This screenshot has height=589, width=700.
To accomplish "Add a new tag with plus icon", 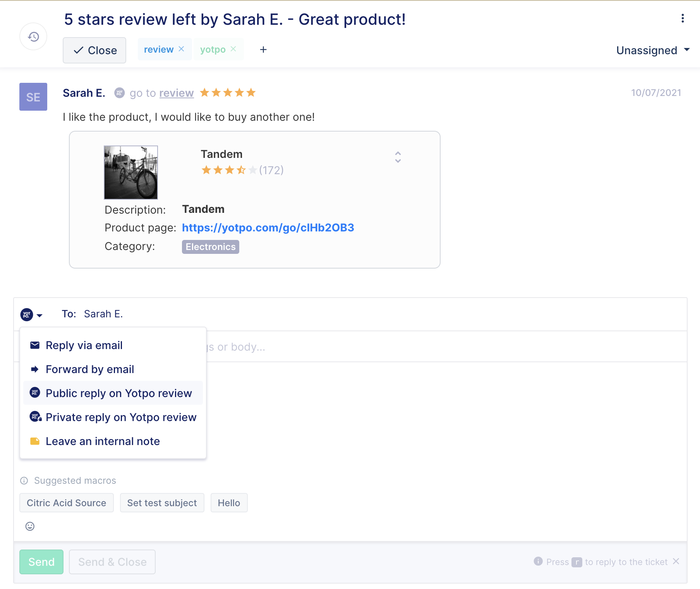I will [x=263, y=50].
